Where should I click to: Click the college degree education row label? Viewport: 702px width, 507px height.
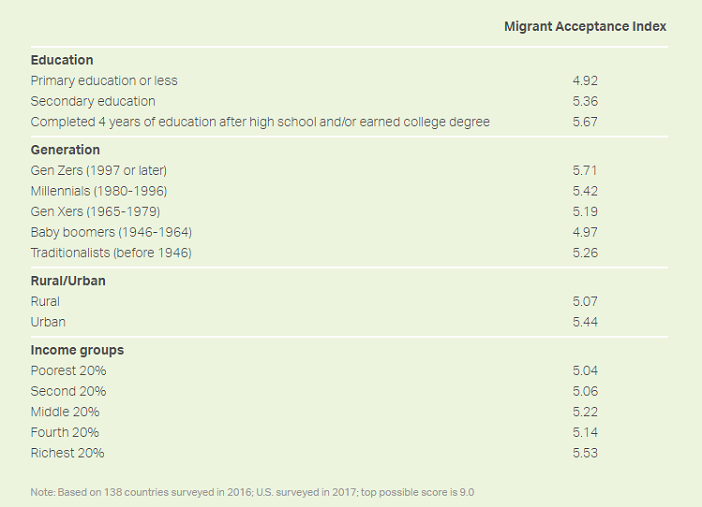(260, 122)
